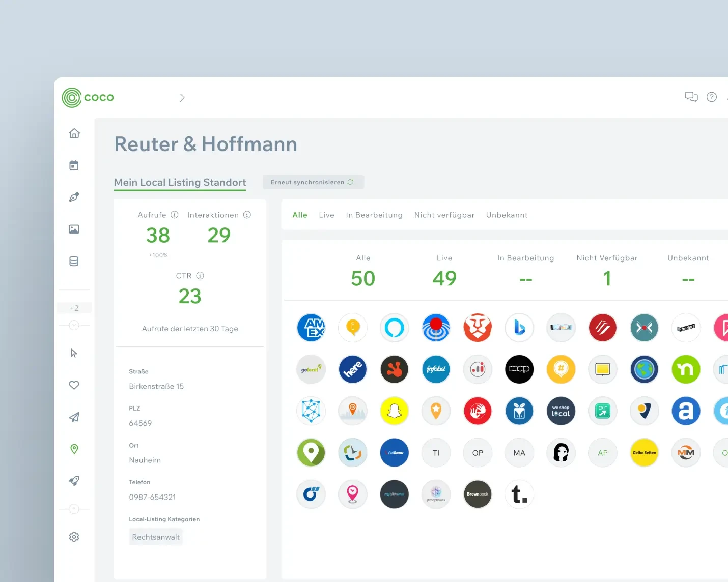
Task: Open the paper plane sidebar icon
Action: tap(74, 417)
